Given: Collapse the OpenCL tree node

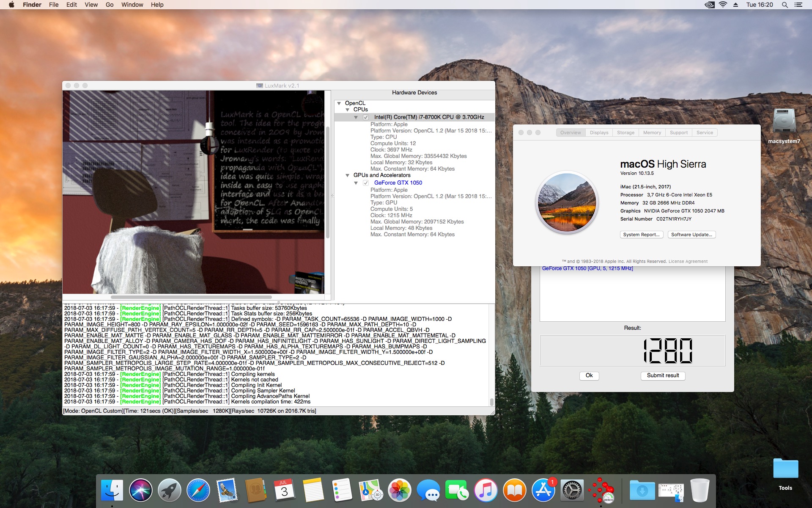Looking at the screenshot, I should click(x=339, y=103).
